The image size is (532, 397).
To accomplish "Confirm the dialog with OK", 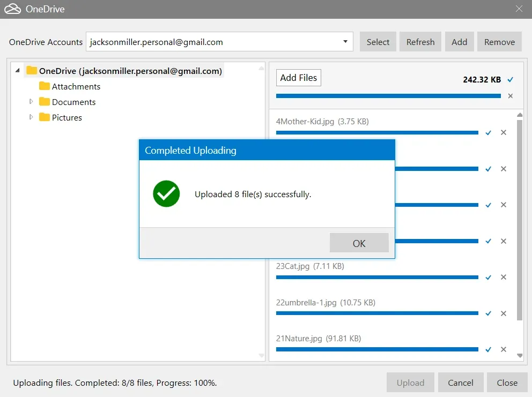I will [x=359, y=243].
